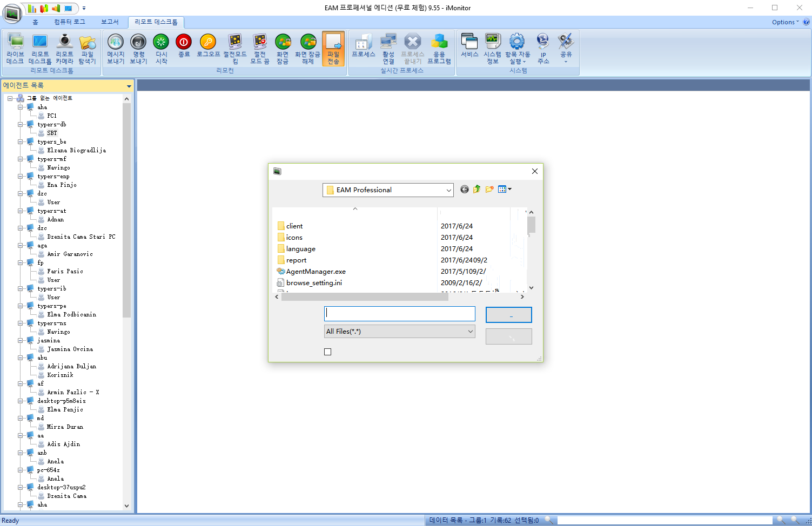The width and height of the screenshot is (812, 526).
Task: Open the 활성 연결 active connections icon
Action: [388, 49]
